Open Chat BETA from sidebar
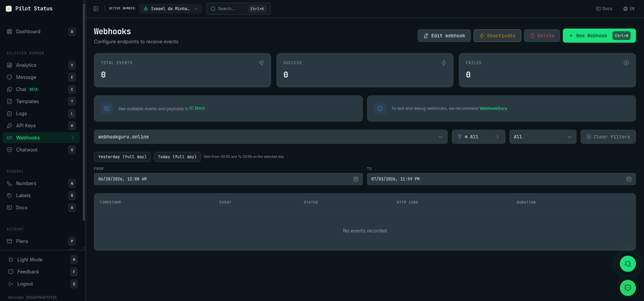This screenshot has height=301, width=644. (x=41, y=89)
